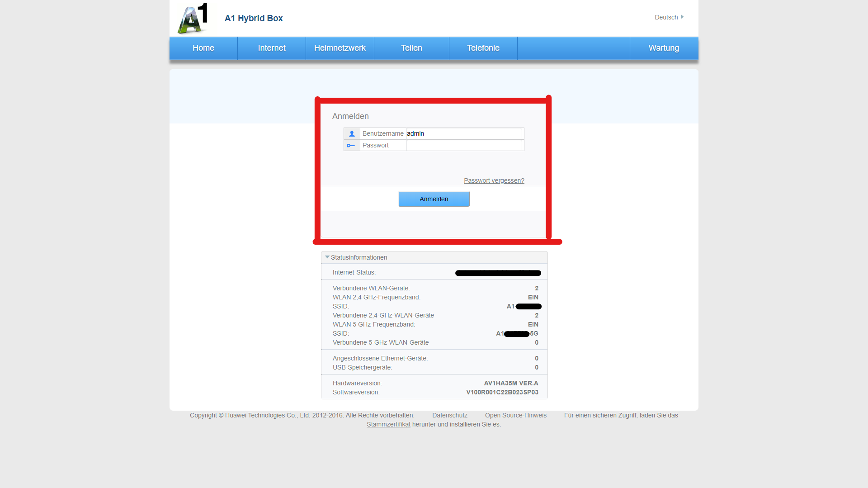Click hardware version value AV1HA35M VER.A
The width and height of the screenshot is (868, 488).
click(x=511, y=383)
